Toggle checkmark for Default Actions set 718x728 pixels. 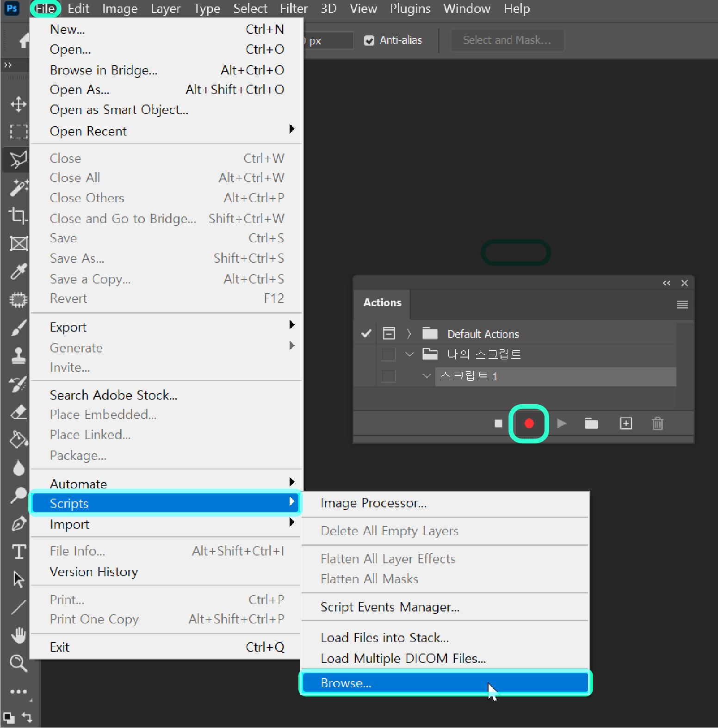366,333
